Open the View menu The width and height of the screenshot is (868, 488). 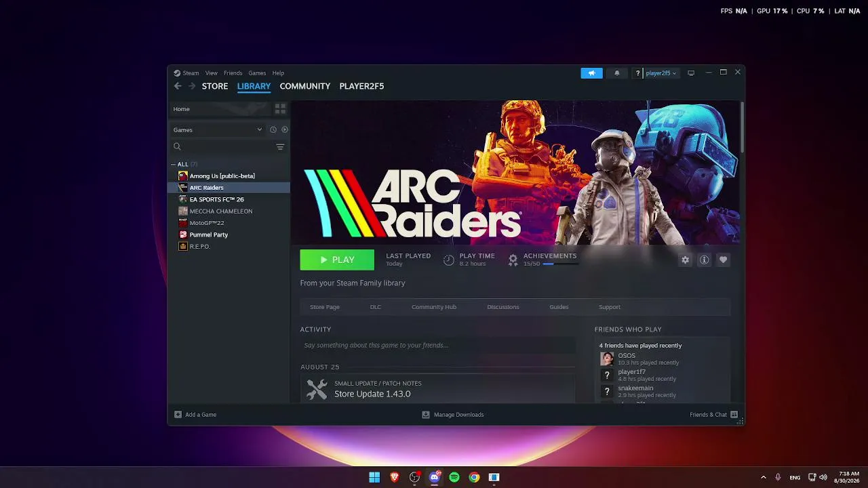click(x=212, y=73)
